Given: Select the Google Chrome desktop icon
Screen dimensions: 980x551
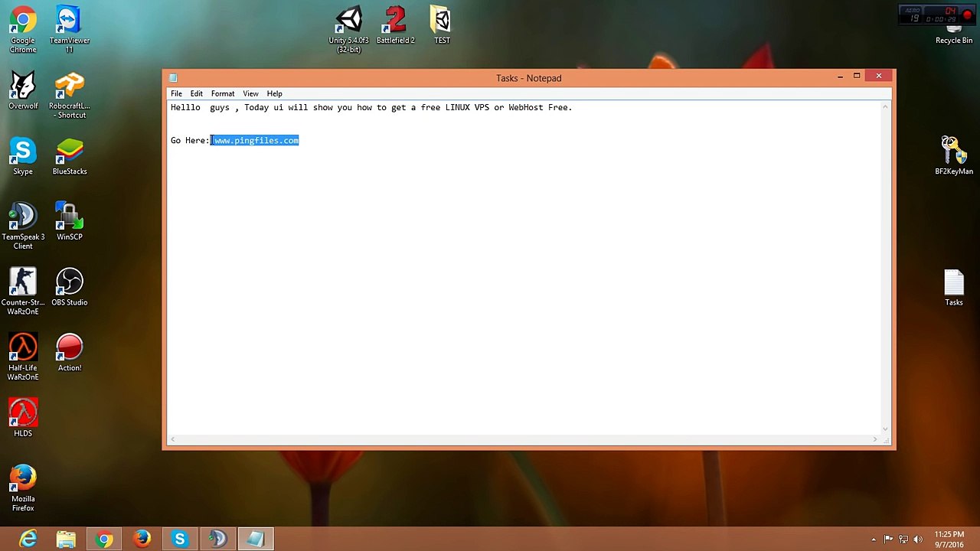Looking at the screenshot, I should tap(23, 30).
